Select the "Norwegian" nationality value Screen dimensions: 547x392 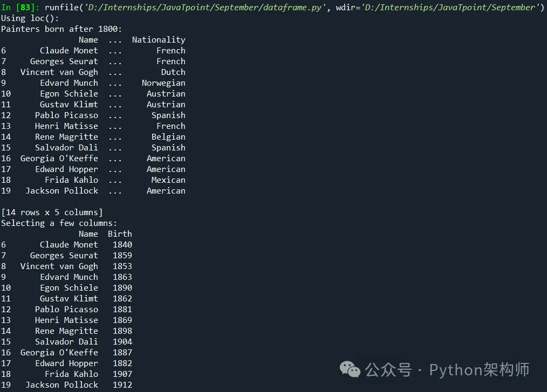coord(163,84)
